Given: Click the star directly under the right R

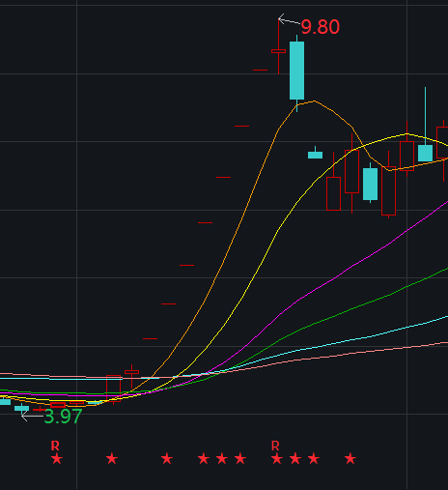Looking at the screenshot, I should (x=277, y=458).
